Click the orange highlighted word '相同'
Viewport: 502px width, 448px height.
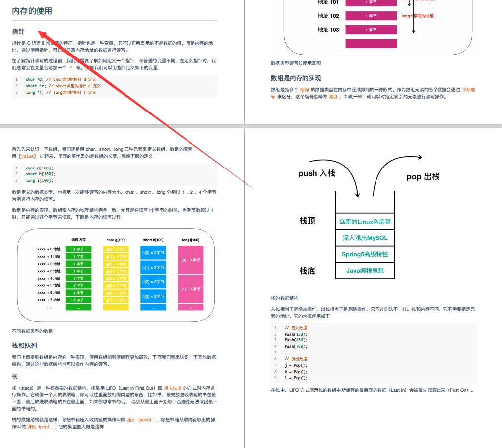click(x=304, y=90)
